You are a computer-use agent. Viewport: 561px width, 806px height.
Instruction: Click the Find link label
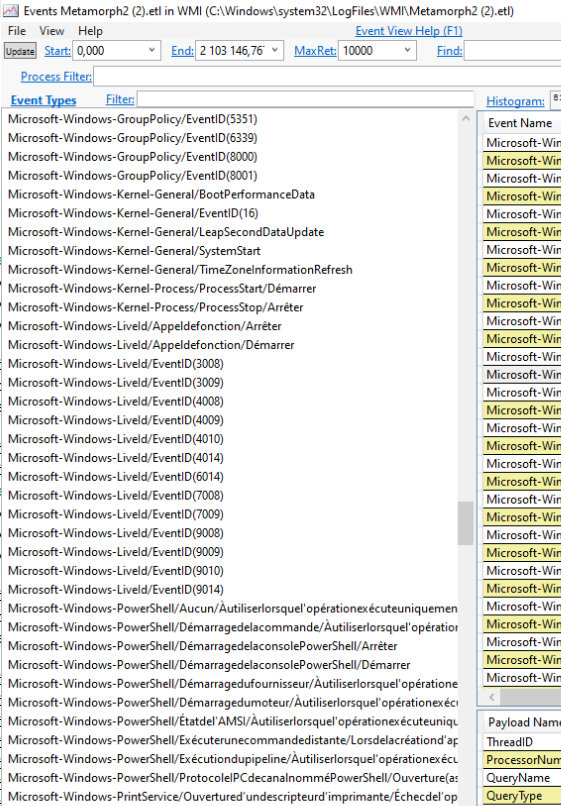(x=449, y=51)
